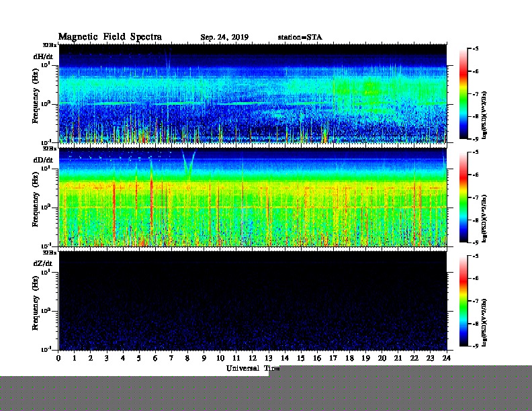
Task: Click hour 19 on the time axis
Action: [x=365, y=358]
